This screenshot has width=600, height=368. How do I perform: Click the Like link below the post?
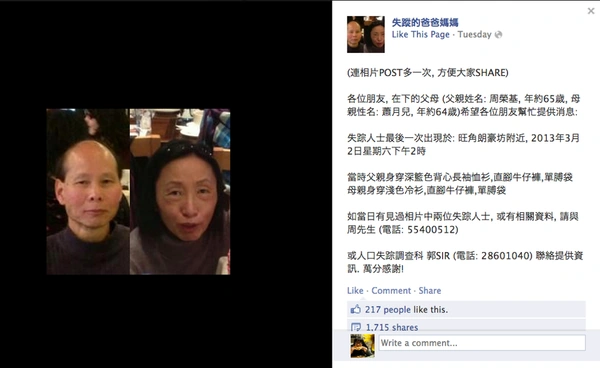355,291
